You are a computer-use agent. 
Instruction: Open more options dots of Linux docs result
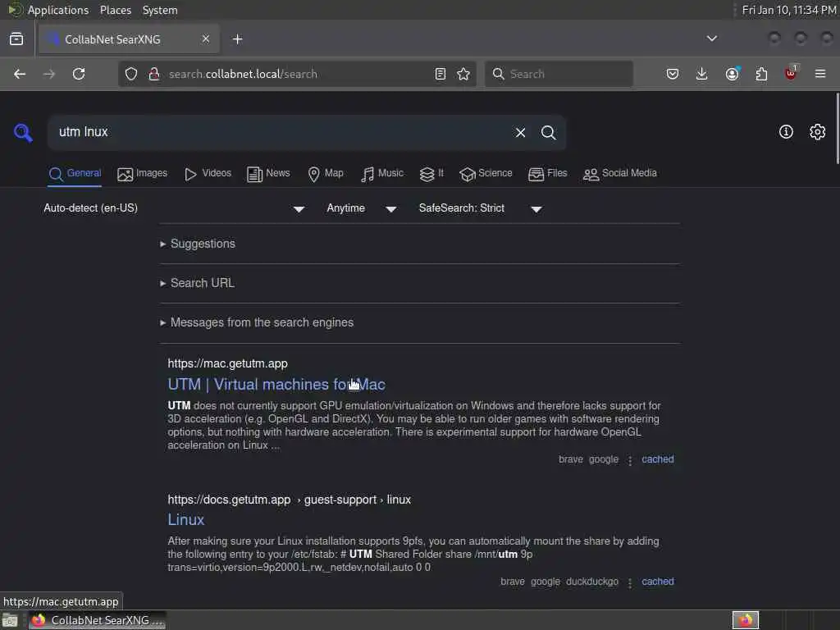coord(630,582)
